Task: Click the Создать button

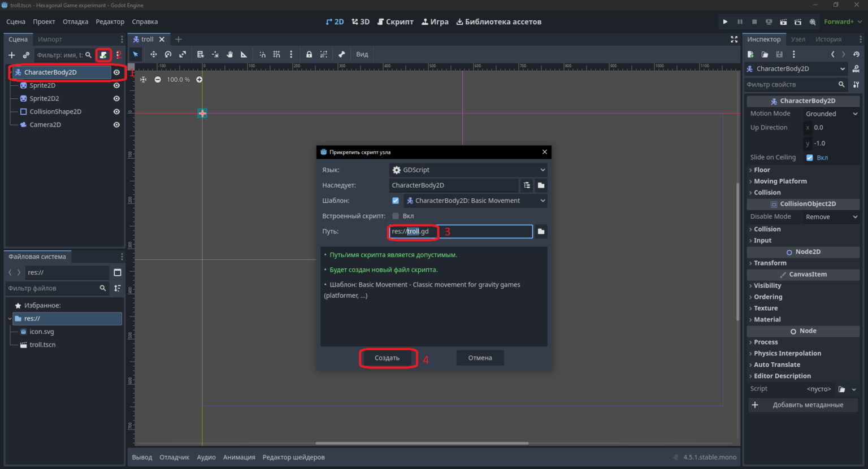Action: (x=387, y=358)
